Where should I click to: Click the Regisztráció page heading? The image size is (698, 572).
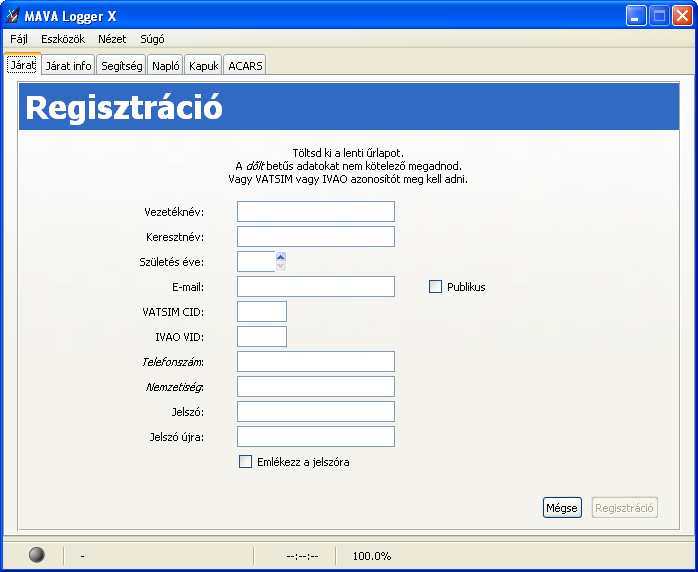click(x=124, y=107)
